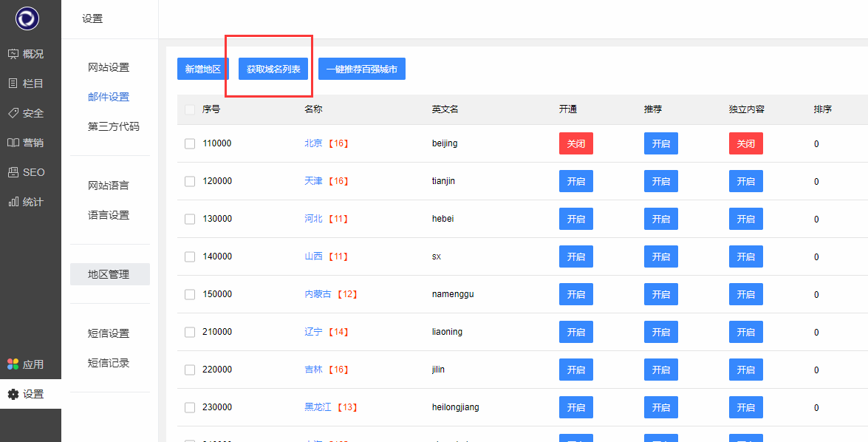The image size is (868, 442).
Task: Toggle 推荐 button for 天津
Action: [661, 181]
